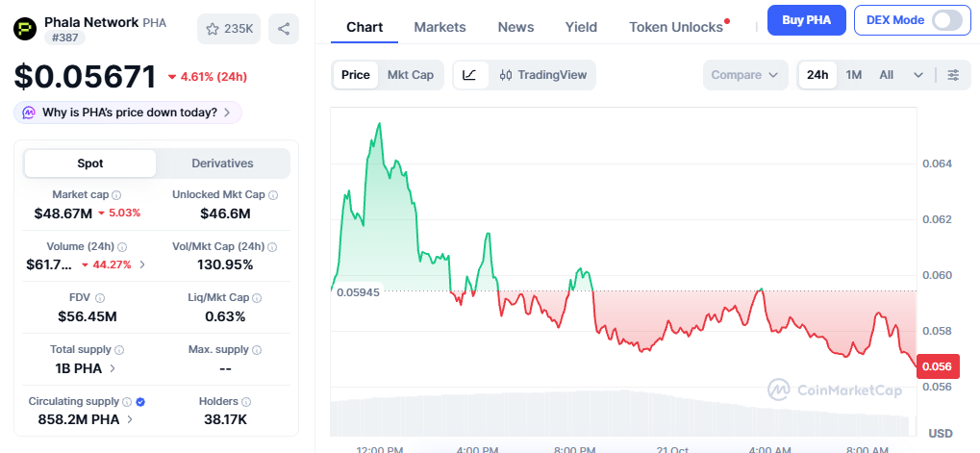The width and height of the screenshot is (980, 453).
Task: Switch to TradingView candlestick chart
Action: pos(543,75)
